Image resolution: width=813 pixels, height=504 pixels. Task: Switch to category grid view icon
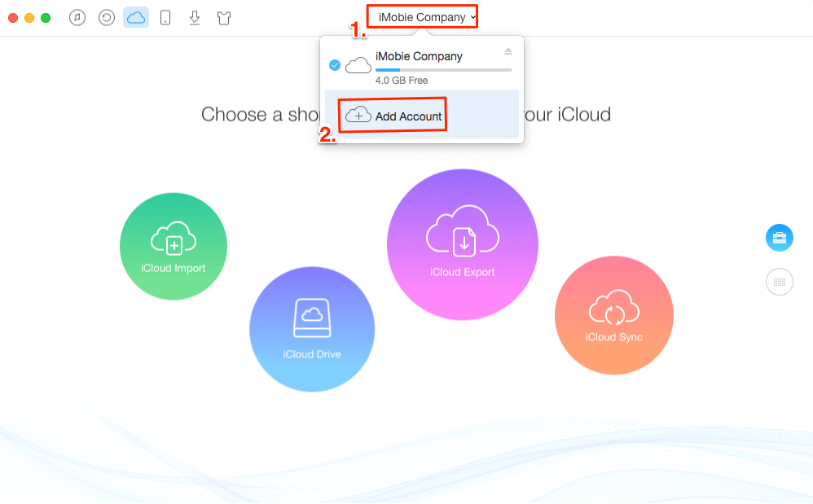[x=780, y=282]
